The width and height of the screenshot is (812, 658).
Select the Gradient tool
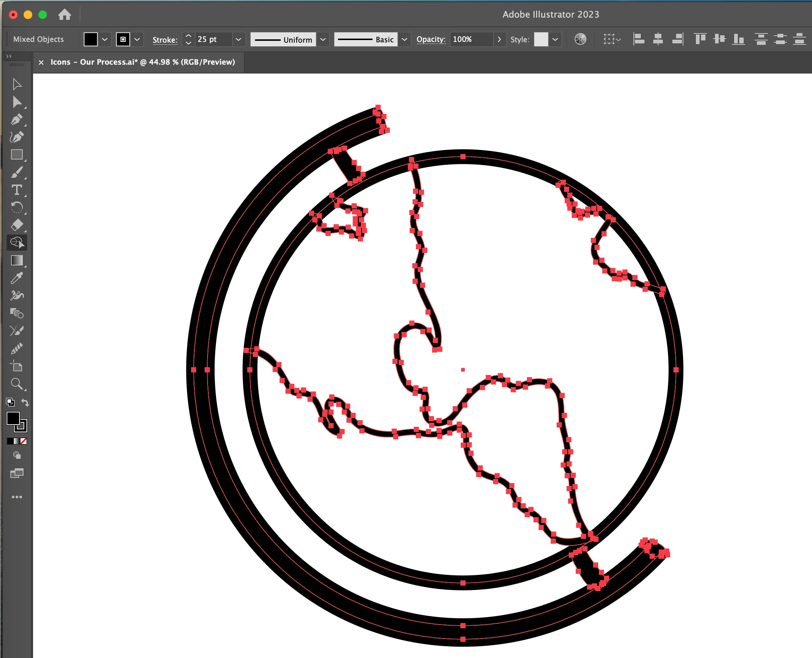click(x=16, y=260)
